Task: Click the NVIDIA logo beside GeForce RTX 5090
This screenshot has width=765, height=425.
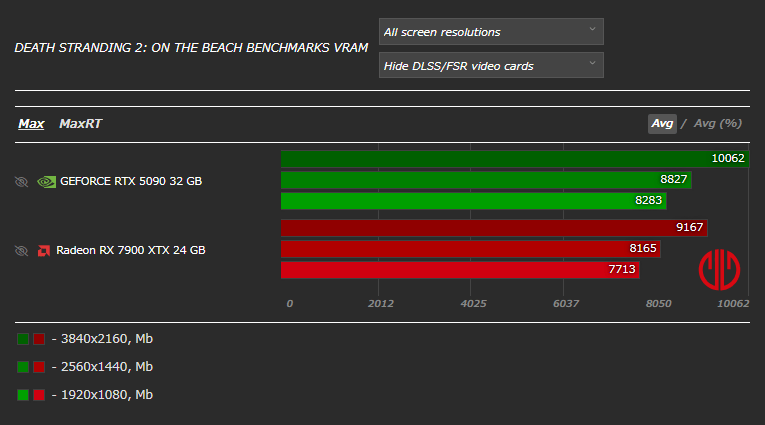Action: [x=45, y=182]
